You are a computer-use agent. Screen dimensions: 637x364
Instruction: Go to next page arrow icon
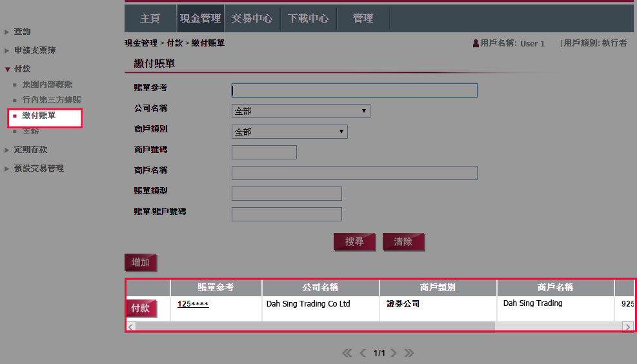393,353
